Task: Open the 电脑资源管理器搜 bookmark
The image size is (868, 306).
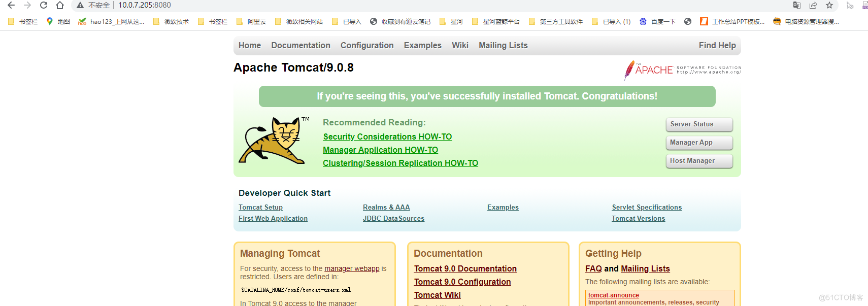Action: click(x=806, y=21)
